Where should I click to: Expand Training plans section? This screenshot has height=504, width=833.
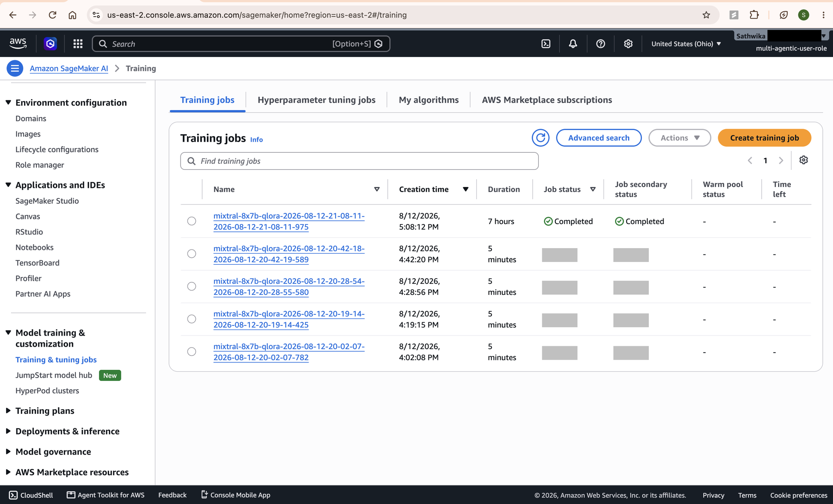[x=8, y=411]
